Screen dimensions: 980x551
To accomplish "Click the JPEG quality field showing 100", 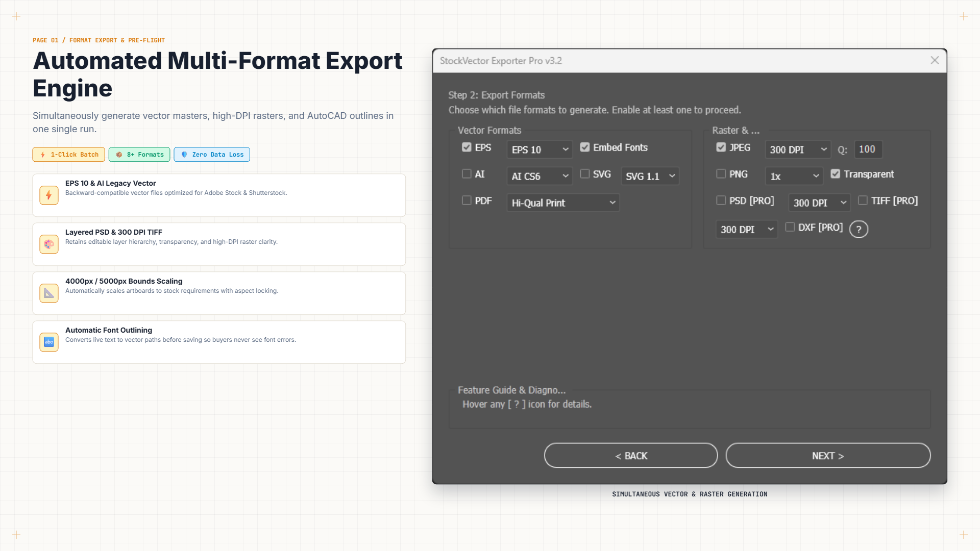I will [x=868, y=149].
